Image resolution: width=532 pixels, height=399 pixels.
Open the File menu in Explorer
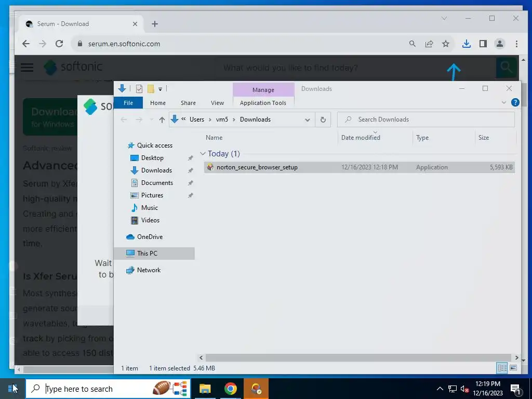(128, 103)
